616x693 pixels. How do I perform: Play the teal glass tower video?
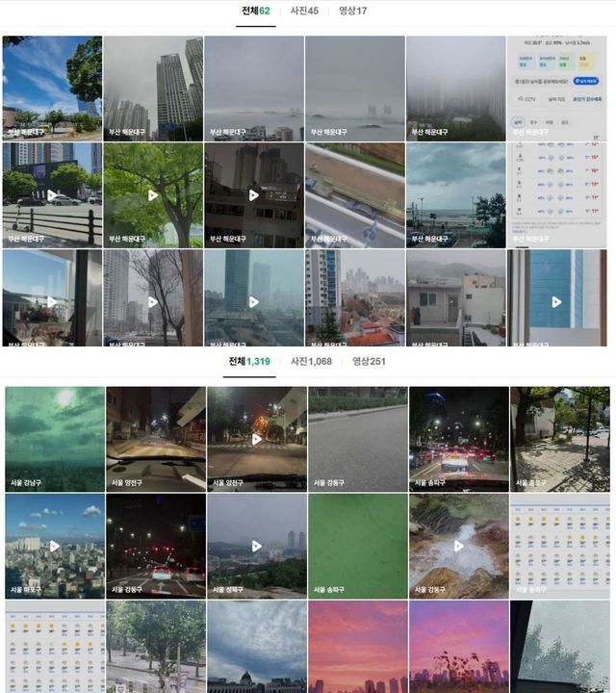tap(254, 301)
